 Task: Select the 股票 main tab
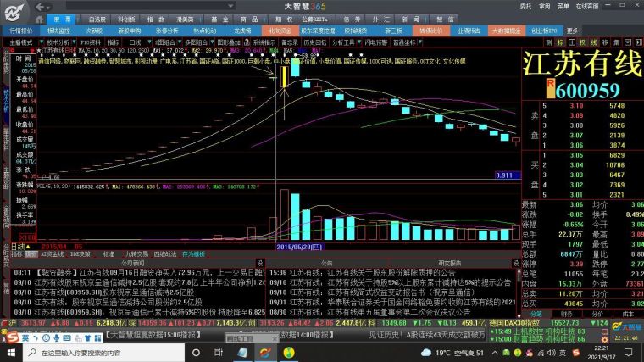[x=63, y=19]
